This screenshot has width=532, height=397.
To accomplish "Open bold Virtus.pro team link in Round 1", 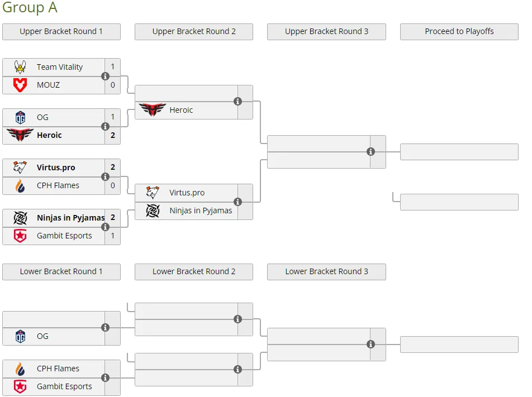I will coord(56,168).
